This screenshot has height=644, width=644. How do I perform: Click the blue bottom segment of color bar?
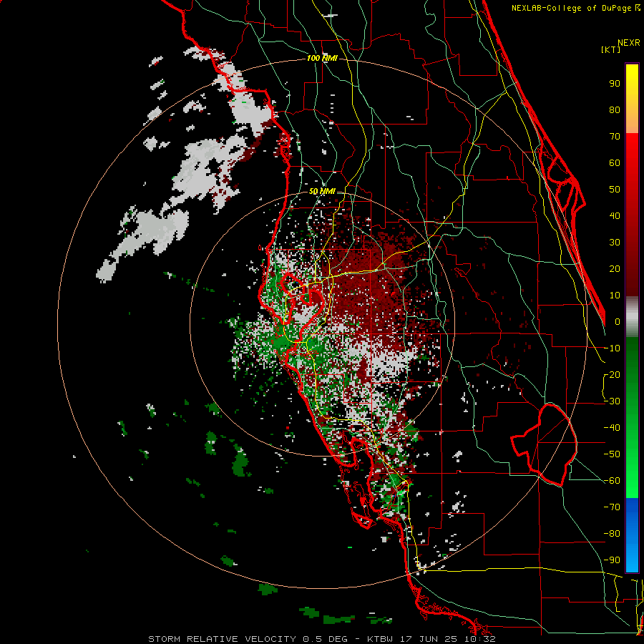coord(632,535)
